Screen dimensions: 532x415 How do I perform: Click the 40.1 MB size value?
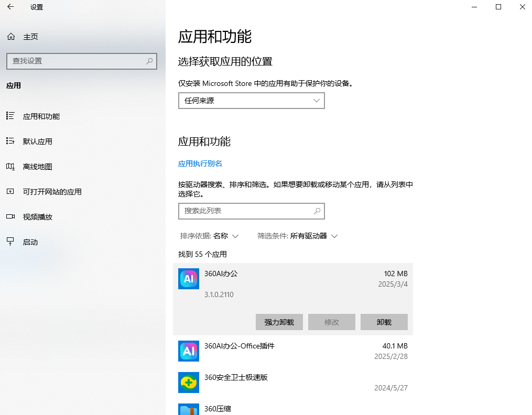point(395,346)
